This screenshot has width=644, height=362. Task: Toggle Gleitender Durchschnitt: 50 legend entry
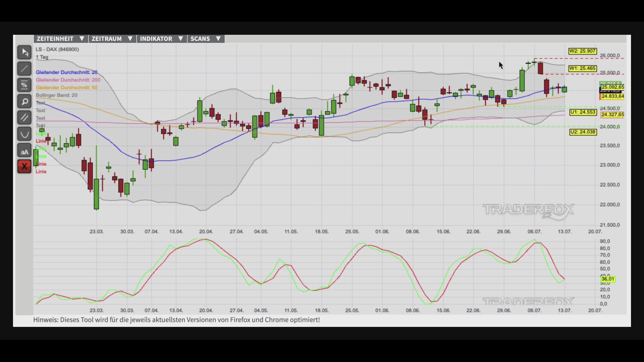tap(66, 88)
